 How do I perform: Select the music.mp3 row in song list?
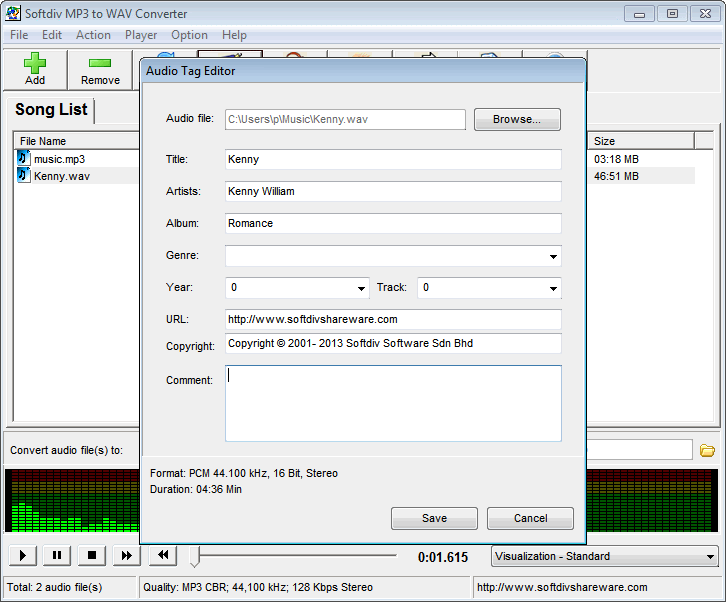(x=77, y=159)
